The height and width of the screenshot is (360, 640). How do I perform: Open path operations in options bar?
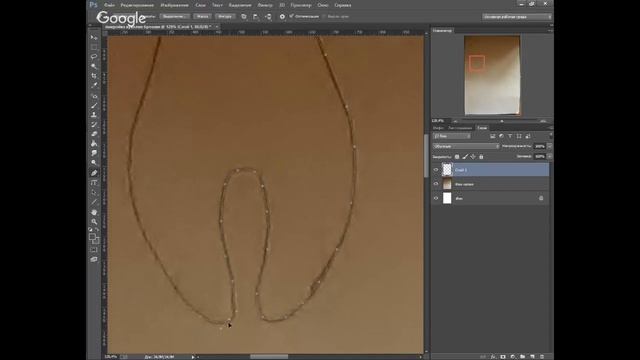[x=244, y=17]
